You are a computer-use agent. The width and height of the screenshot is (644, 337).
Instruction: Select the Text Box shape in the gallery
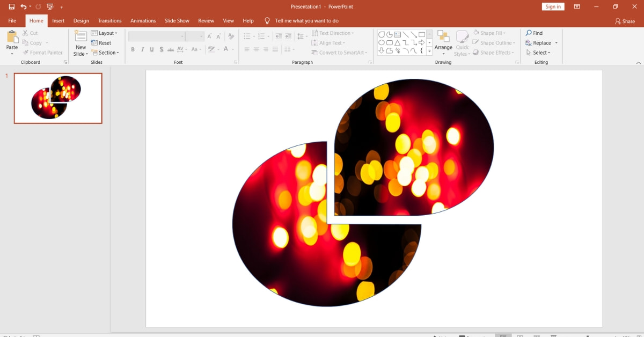pyautogui.click(x=398, y=34)
